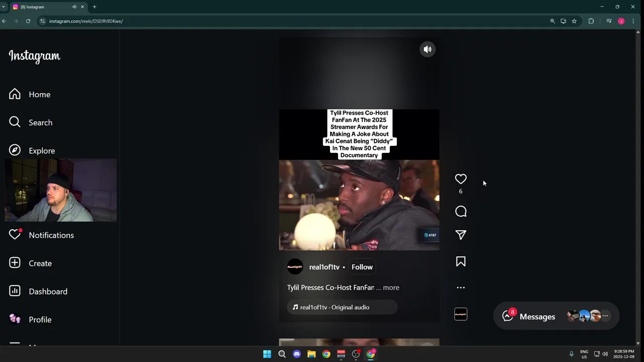Click the Tylil reel video frame
The height and width of the screenshot is (362, 644).
(359, 205)
